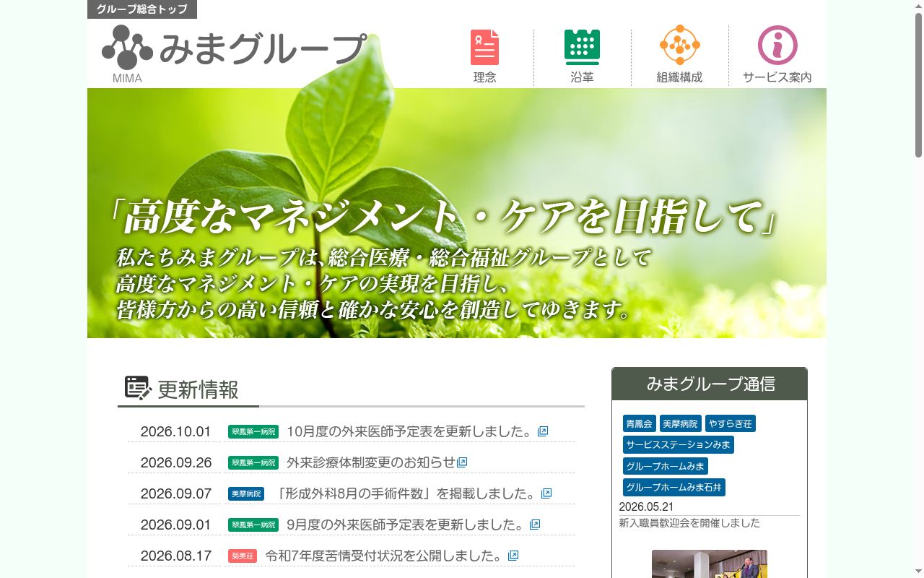Click external link icon beside 9月度 update

pos(535,525)
